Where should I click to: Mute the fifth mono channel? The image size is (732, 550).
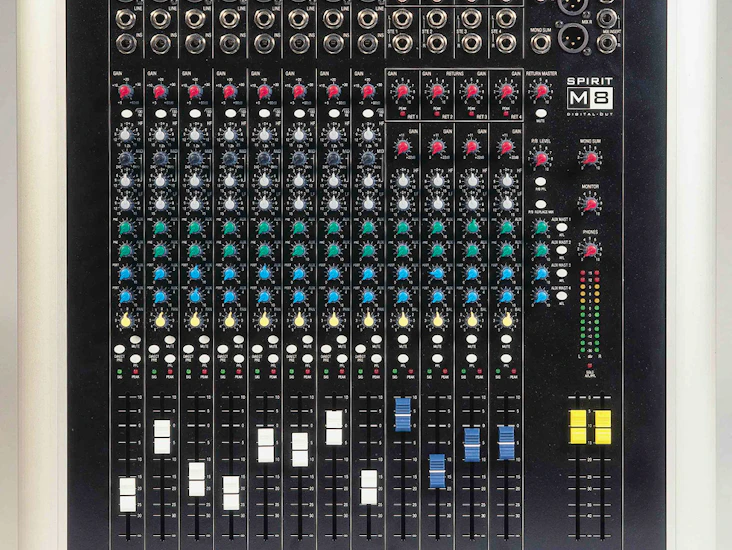pyautogui.click(x=273, y=340)
